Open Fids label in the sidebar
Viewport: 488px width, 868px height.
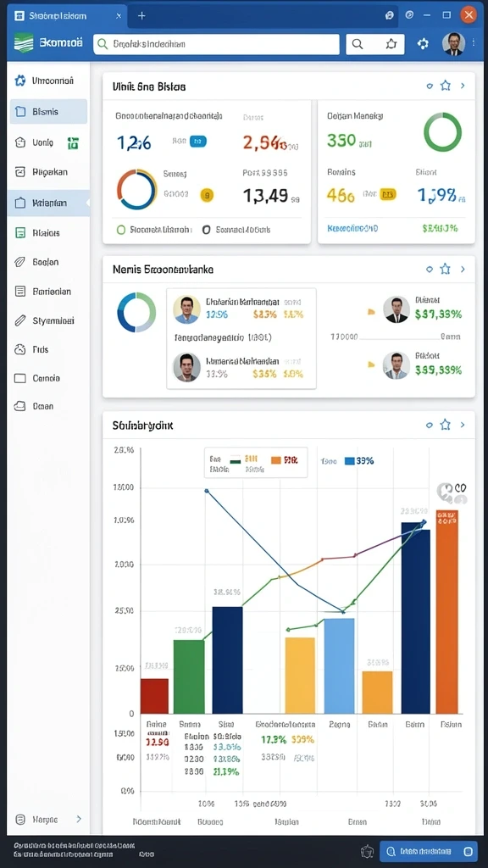[41, 349]
